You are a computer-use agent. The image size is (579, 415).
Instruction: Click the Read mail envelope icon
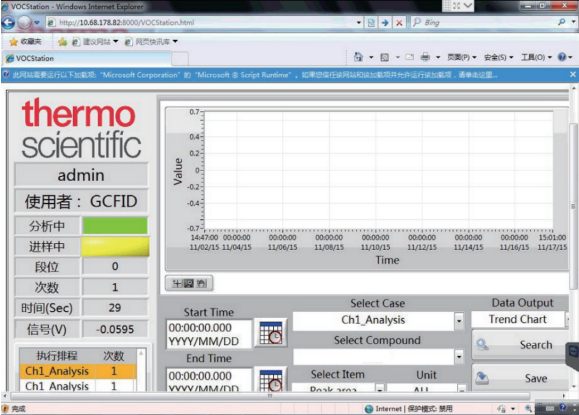click(409, 57)
